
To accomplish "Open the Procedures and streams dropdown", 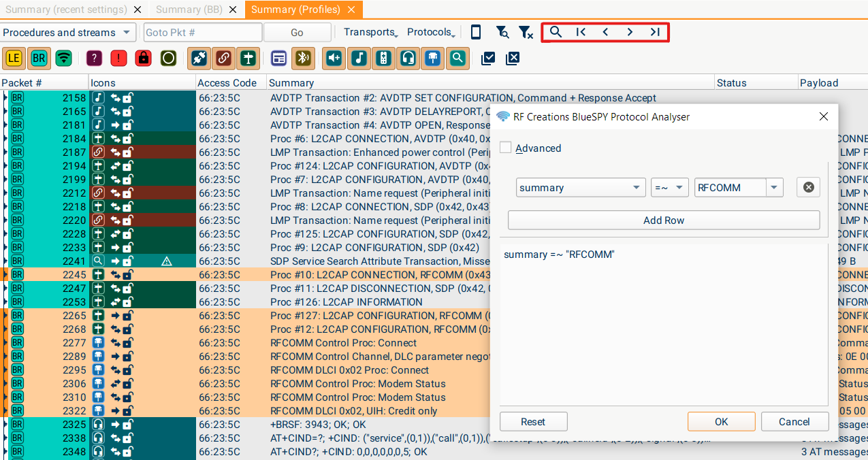I will tap(68, 33).
